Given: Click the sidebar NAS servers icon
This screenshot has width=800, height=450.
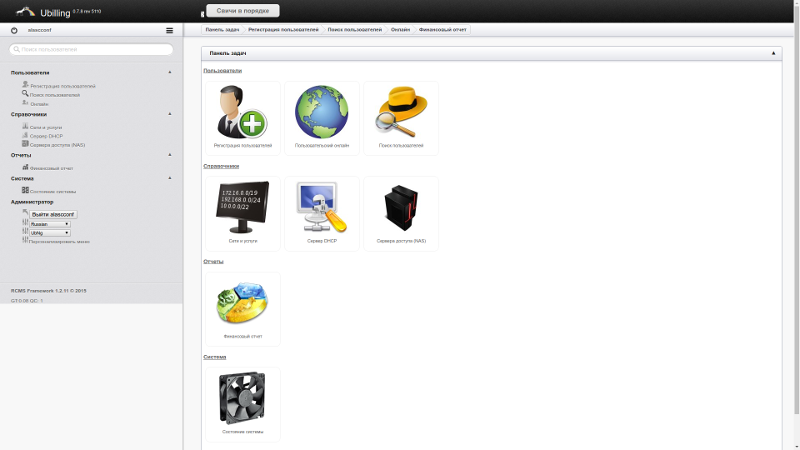Looking at the screenshot, I should coord(25,144).
